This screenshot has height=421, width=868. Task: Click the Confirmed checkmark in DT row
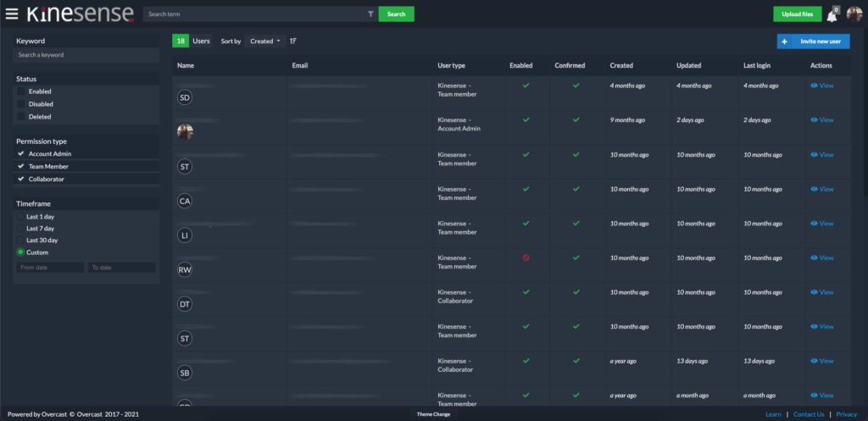click(576, 292)
